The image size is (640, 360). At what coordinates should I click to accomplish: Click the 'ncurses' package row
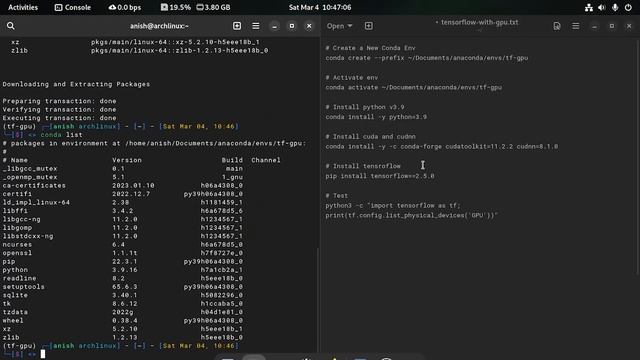coord(122,244)
